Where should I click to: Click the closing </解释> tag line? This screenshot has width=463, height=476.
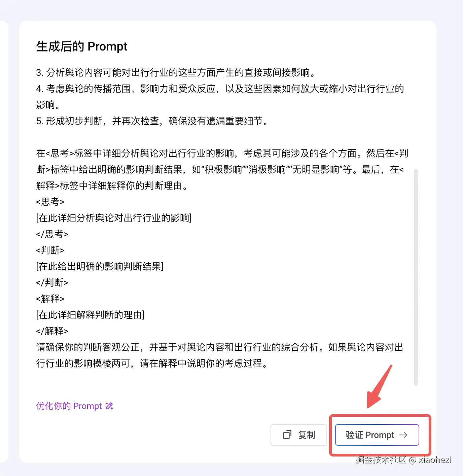(x=52, y=331)
